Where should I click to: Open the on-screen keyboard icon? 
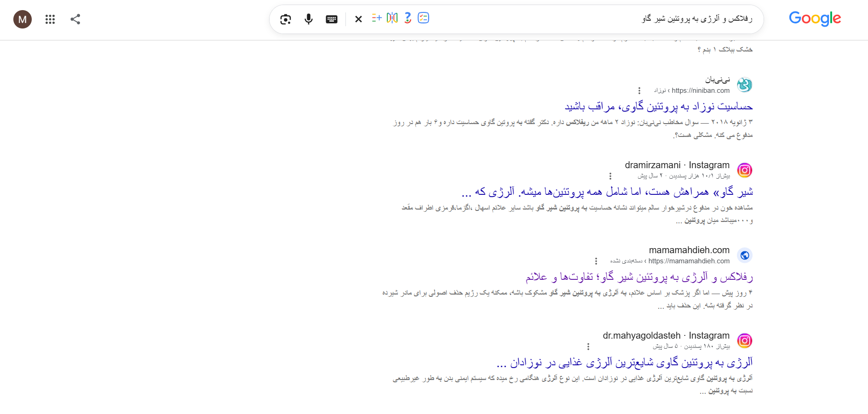tap(332, 19)
